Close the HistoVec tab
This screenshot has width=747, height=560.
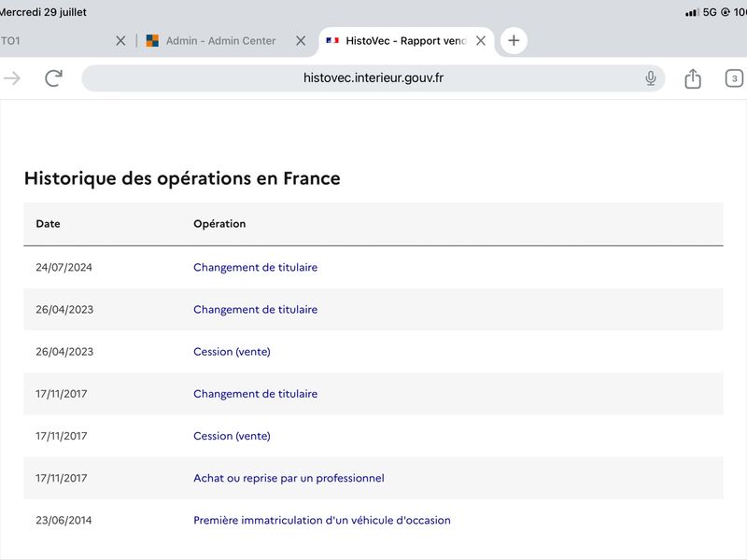[481, 41]
